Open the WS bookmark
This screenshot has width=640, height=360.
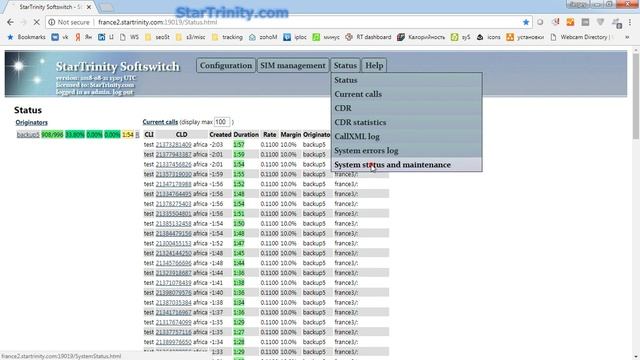(x=130, y=37)
